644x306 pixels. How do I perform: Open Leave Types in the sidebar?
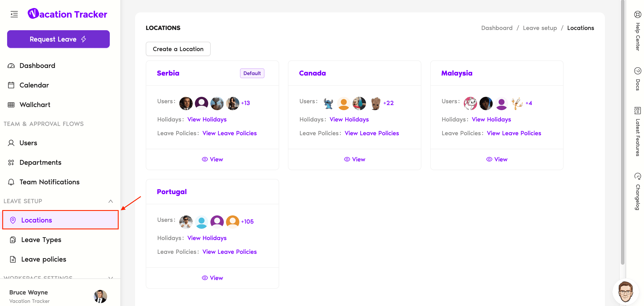coord(41,240)
